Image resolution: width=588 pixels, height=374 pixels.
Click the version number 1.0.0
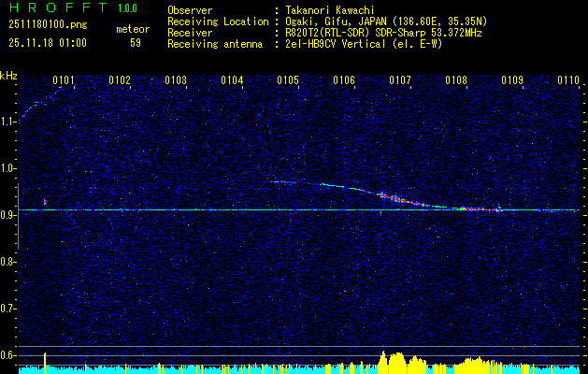pos(127,8)
